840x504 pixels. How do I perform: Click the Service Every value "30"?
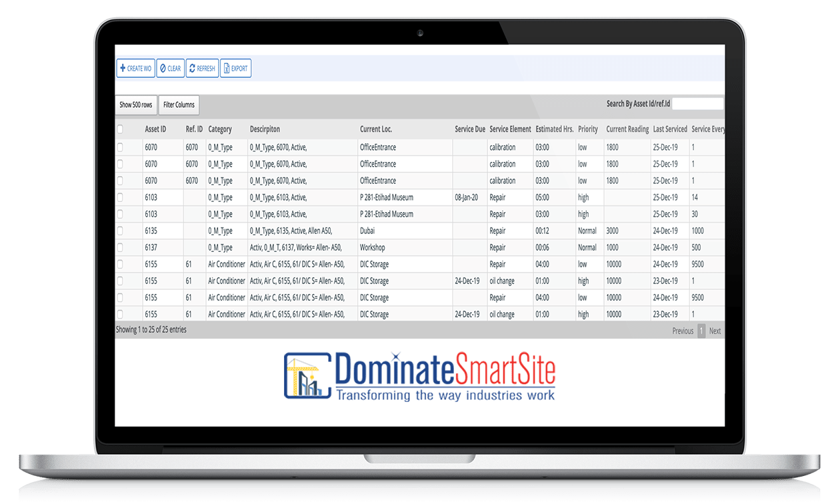click(x=695, y=214)
